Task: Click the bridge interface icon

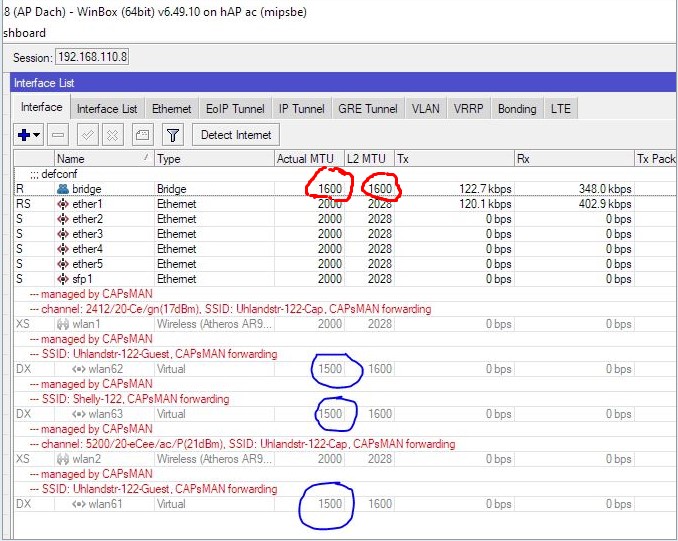Action: (63, 189)
